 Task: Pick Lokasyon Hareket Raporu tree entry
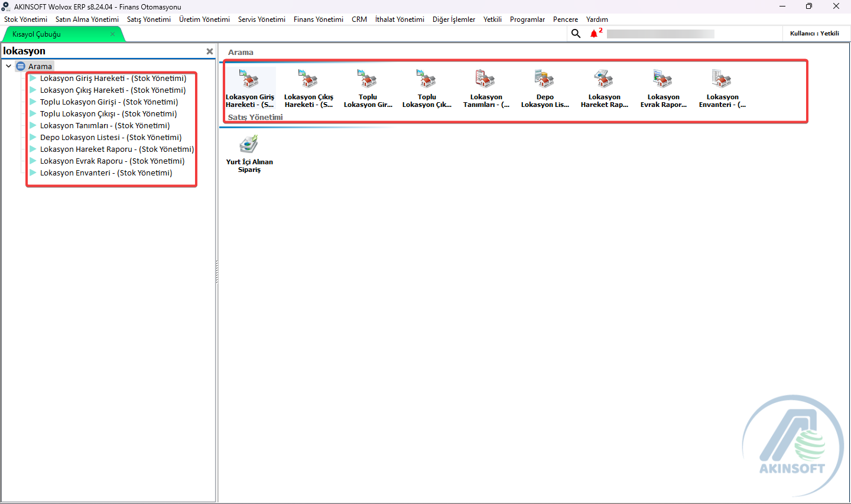coord(117,149)
